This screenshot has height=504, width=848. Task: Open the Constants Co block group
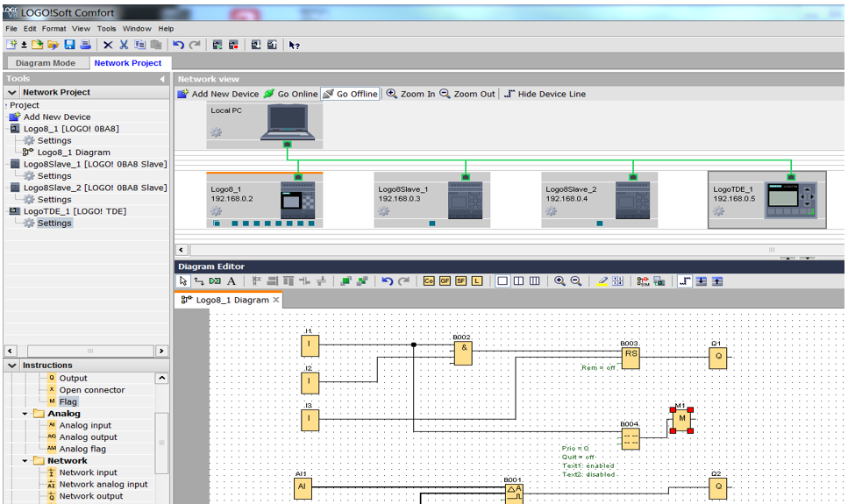click(429, 280)
